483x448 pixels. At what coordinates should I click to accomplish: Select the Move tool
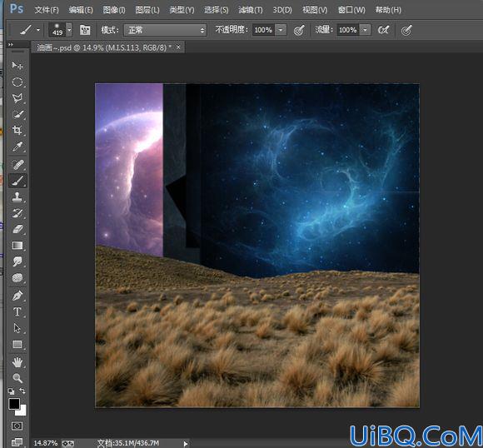click(17, 65)
